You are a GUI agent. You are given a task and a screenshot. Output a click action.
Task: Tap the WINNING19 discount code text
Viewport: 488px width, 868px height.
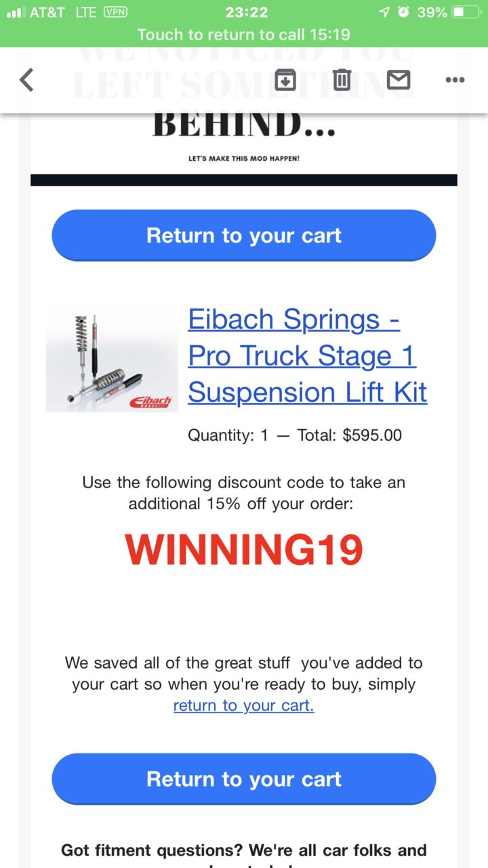click(x=244, y=551)
